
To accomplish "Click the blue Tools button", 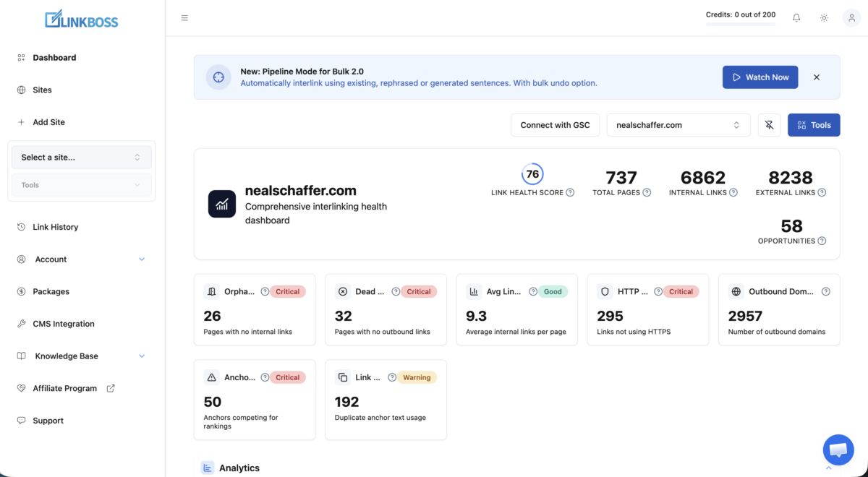I will click(x=814, y=125).
